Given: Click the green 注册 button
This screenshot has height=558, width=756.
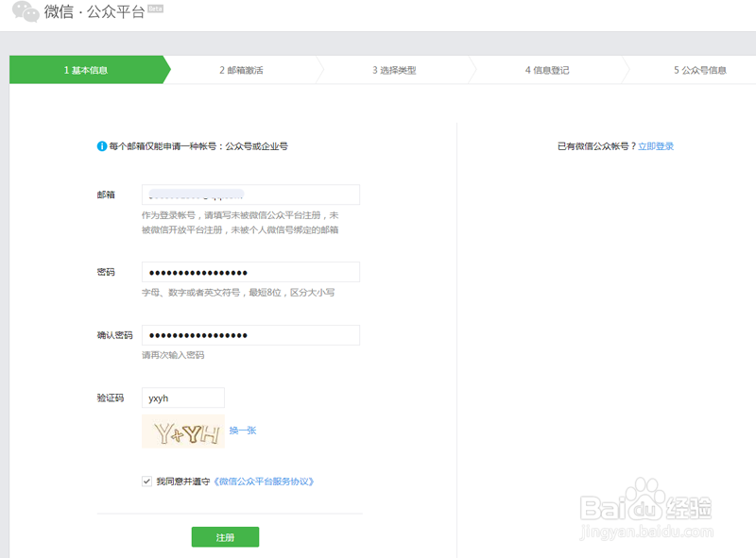Looking at the screenshot, I should click(225, 537).
